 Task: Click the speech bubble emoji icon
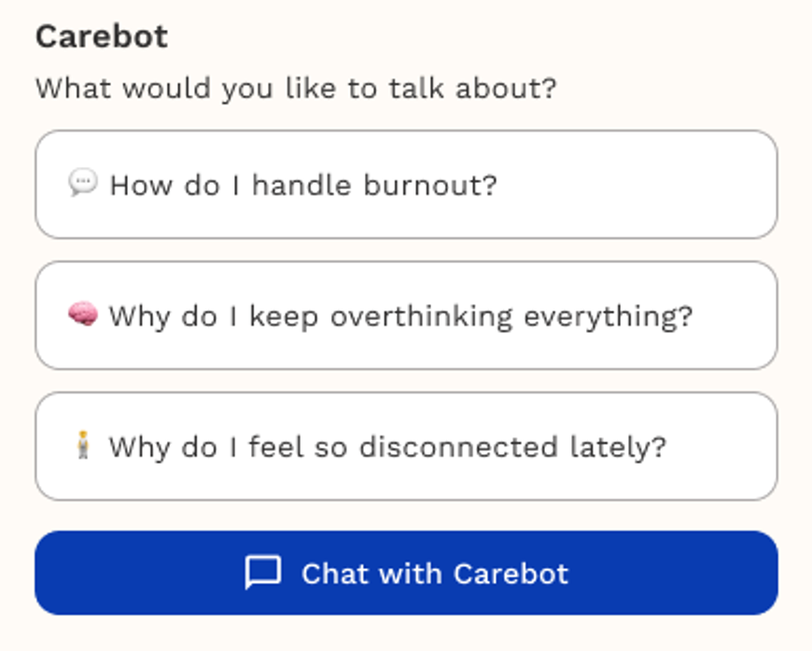[x=83, y=183]
